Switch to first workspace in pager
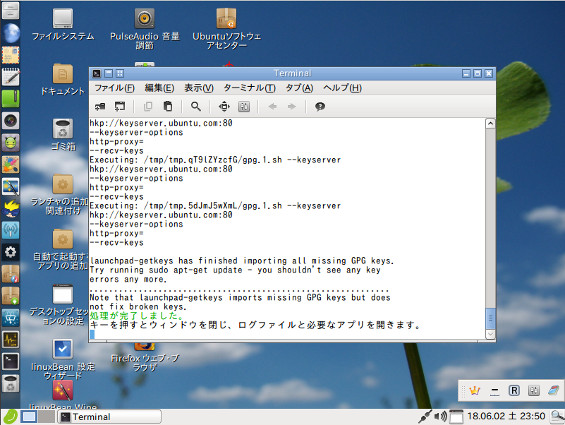This screenshot has height=425, width=565. [x=29, y=417]
